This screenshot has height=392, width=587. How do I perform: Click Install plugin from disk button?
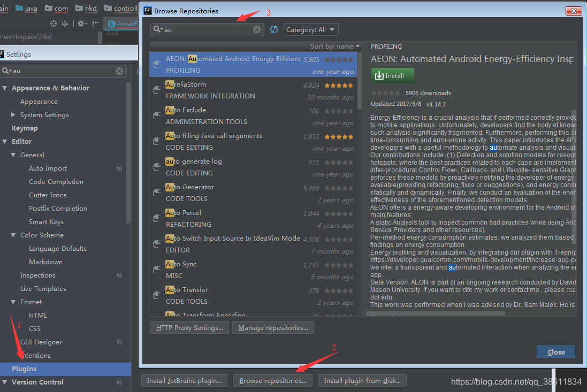(362, 381)
